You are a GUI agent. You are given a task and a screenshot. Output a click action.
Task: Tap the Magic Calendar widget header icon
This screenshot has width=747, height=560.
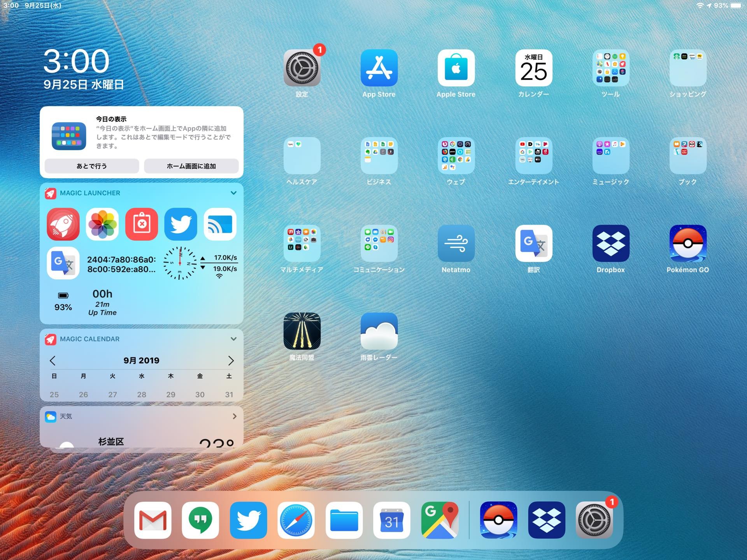[x=51, y=339]
